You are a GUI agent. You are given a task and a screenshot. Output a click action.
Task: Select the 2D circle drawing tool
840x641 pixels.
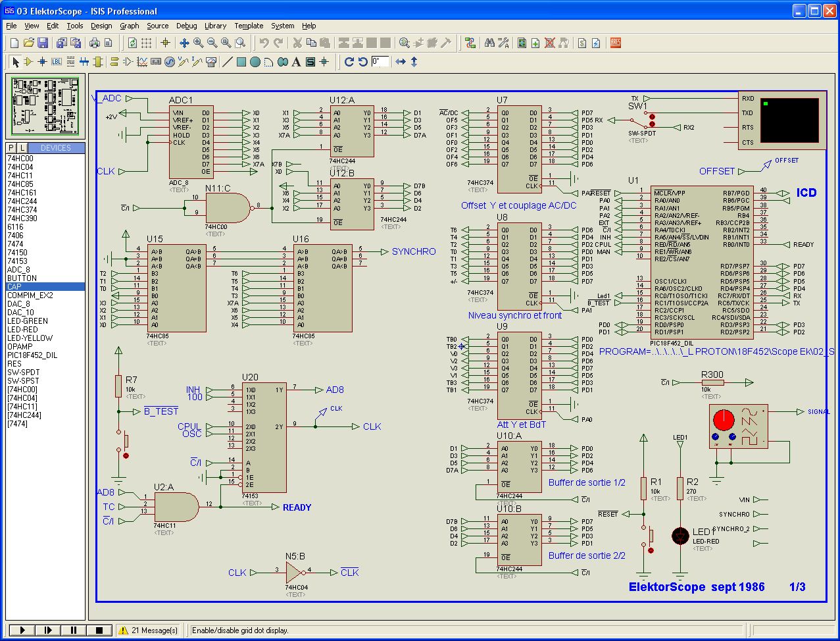(x=255, y=62)
